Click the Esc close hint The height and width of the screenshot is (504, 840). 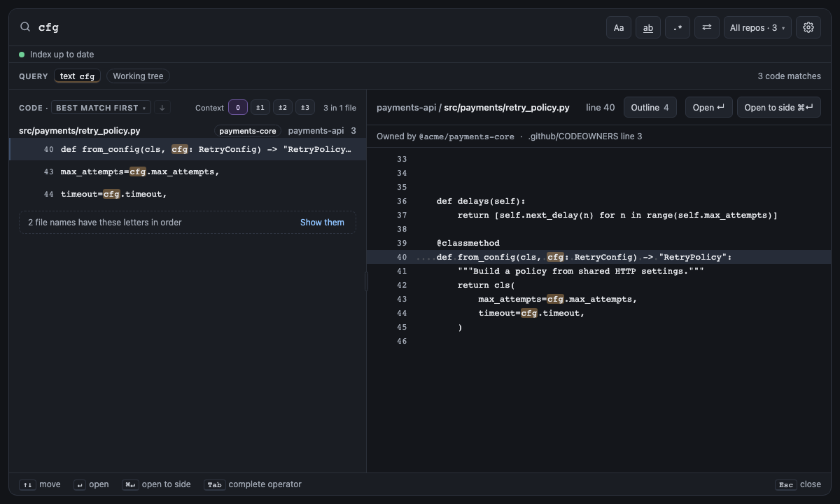(x=798, y=484)
